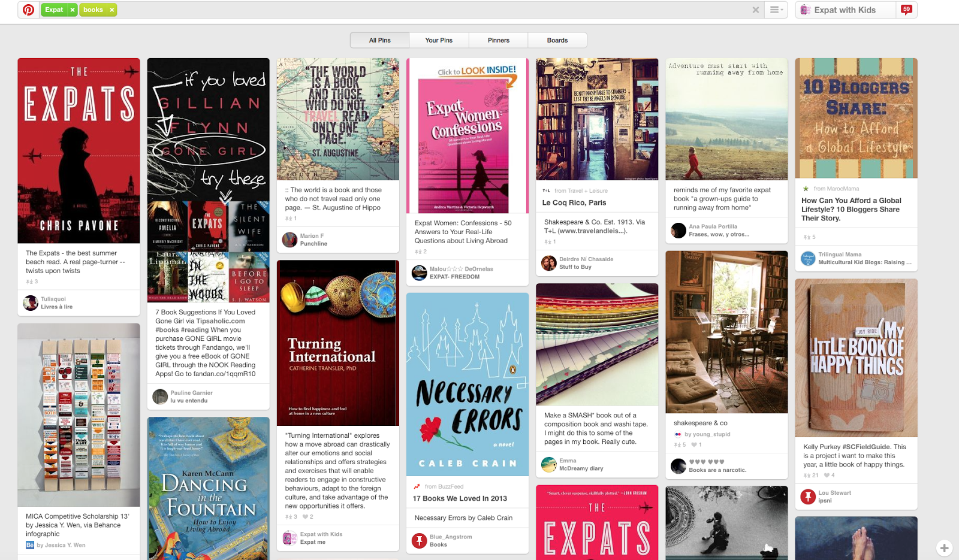
Task: Switch to the All Pins tab
Action: [380, 40]
